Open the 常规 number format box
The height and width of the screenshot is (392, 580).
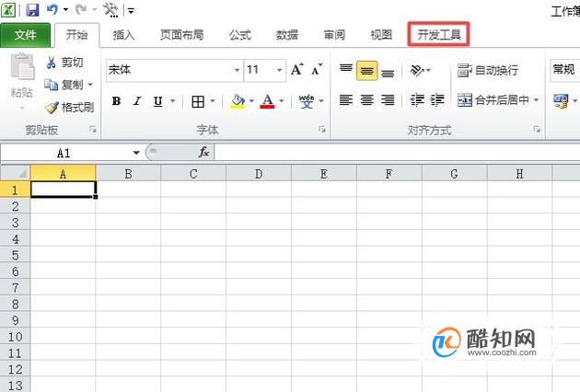tap(565, 70)
